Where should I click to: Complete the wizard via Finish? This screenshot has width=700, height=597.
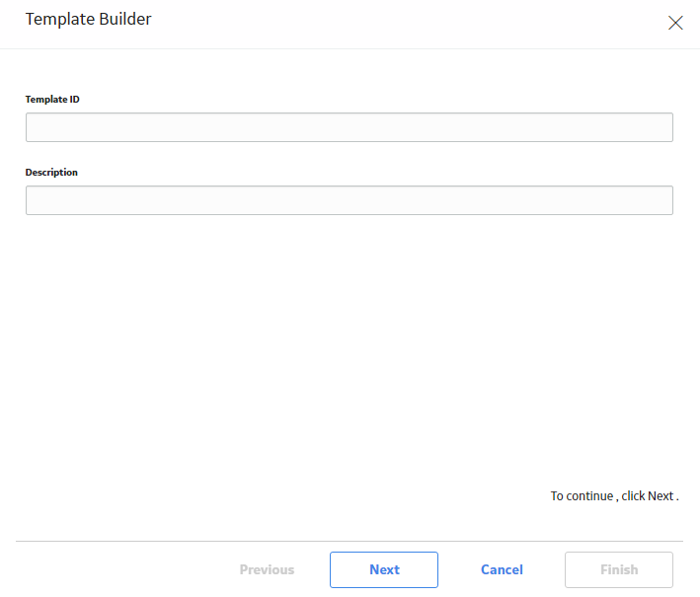619,569
